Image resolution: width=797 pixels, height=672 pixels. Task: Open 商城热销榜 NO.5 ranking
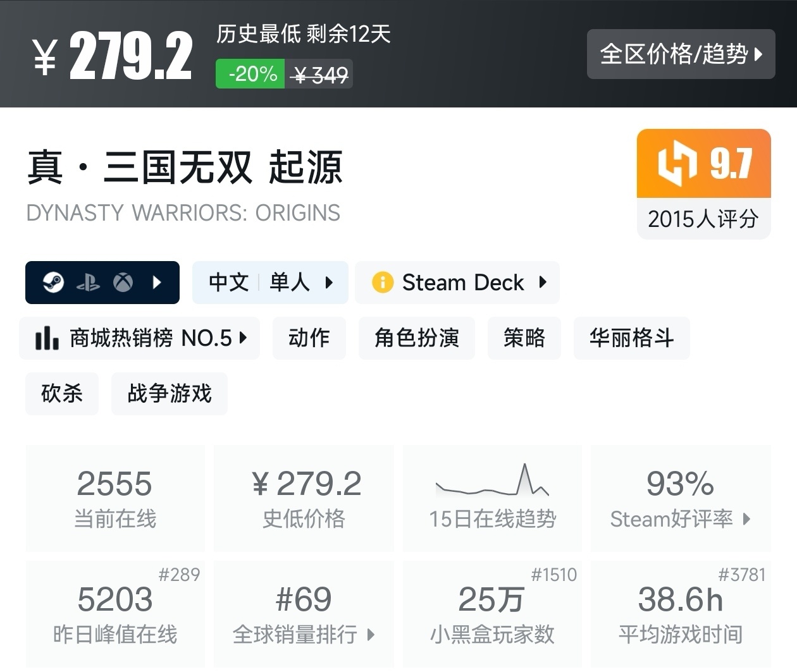pos(140,338)
